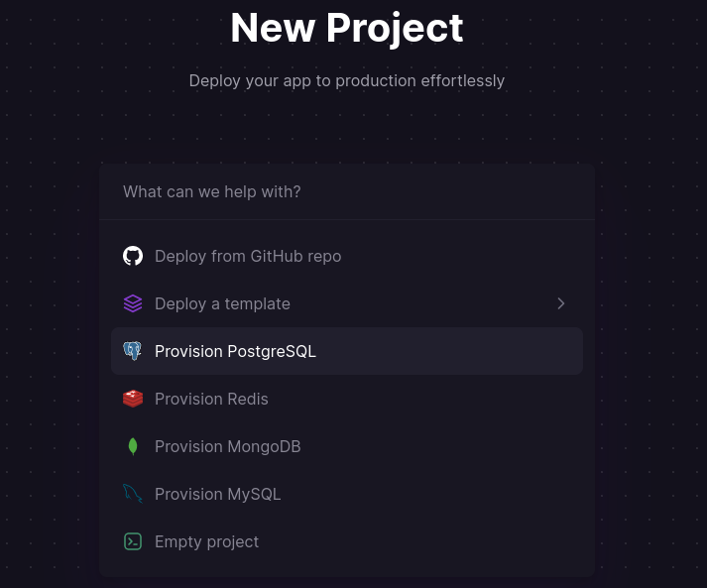Click the purple template layers icon
The height and width of the screenshot is (588, 707).
point(133,303)
